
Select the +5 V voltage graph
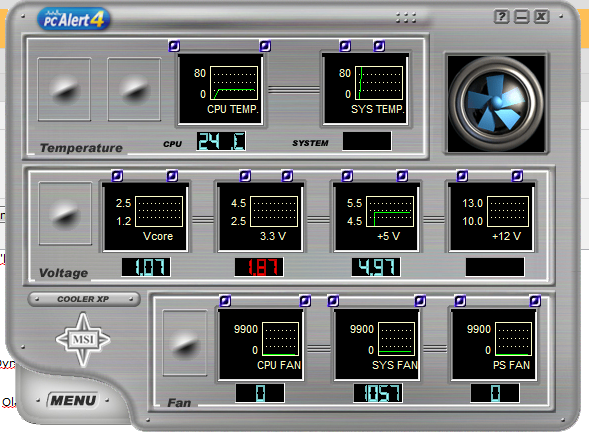[x=376, y=216]
